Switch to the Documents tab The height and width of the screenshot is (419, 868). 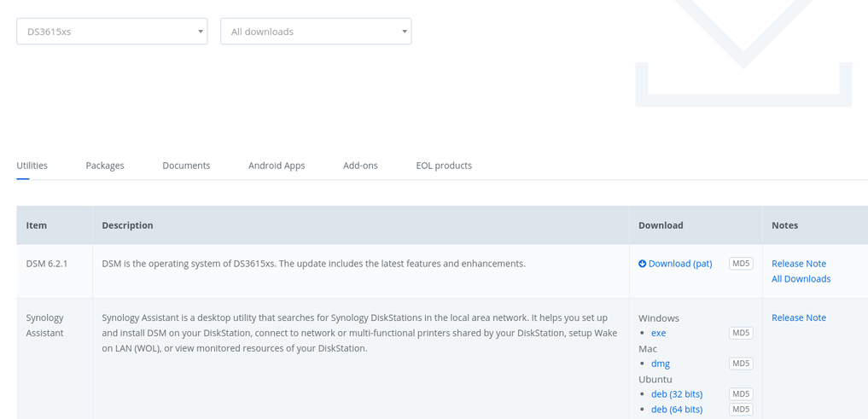pos(186,166)
